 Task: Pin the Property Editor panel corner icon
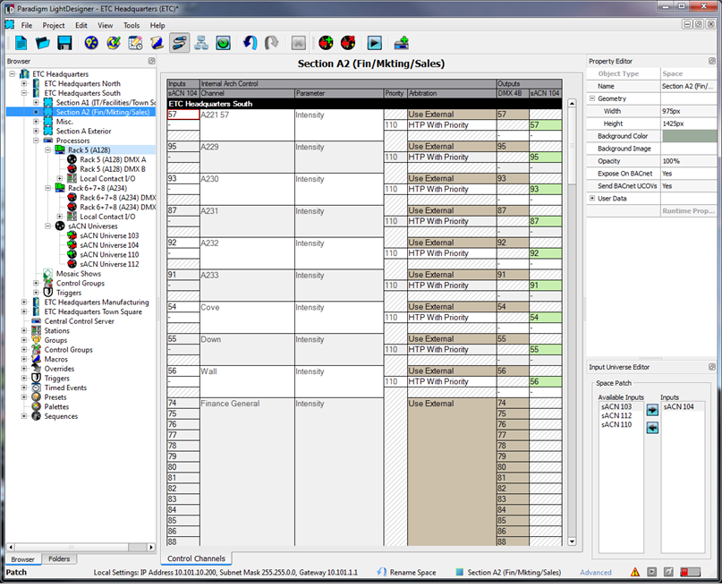(x=712, y=61)
